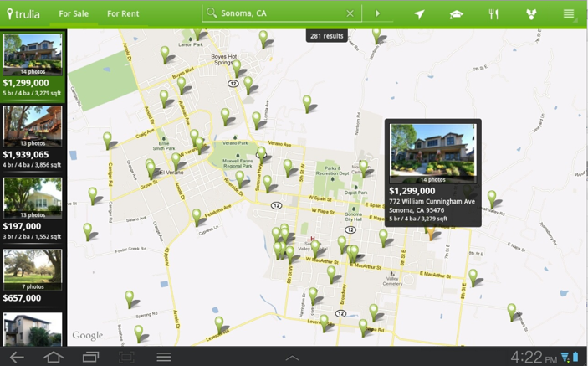Open the popup photo of 772 William Cunningham
Viewport: 588px width, 366px height.
[433, 153]
